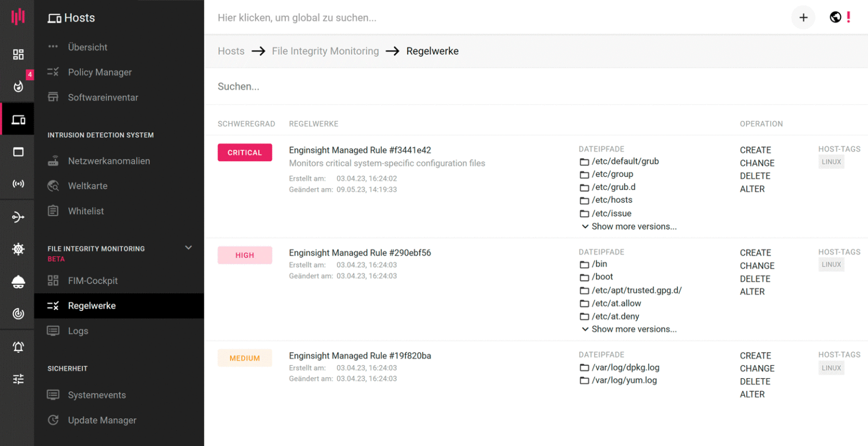Click the radio broadcast icon in left rail

(x=18, y=184)
